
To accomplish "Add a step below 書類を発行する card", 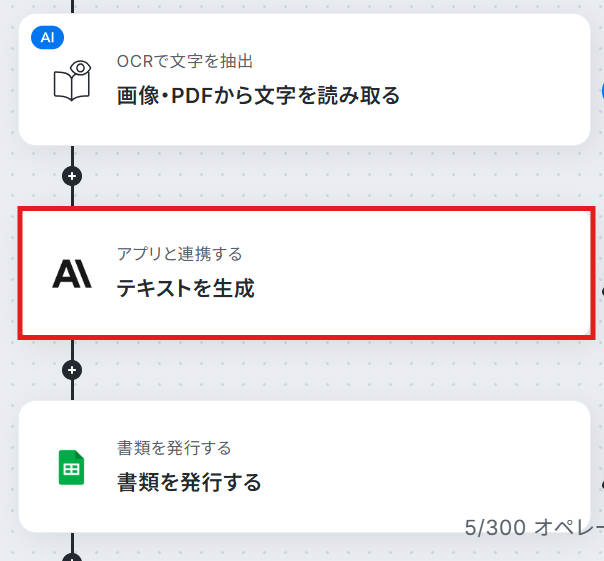I will pos(72,557).
